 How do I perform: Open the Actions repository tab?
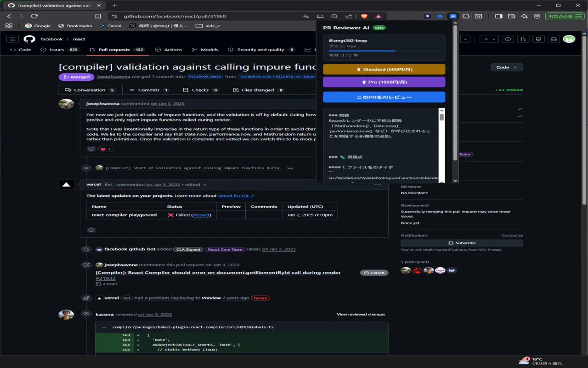click(169, 50)
